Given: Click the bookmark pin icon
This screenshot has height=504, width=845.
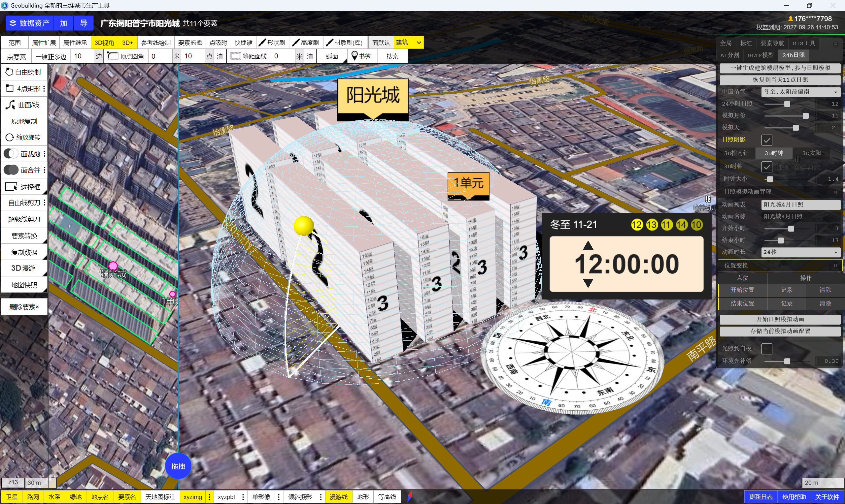Looking at the screenshot, I should tap(355, 56).
